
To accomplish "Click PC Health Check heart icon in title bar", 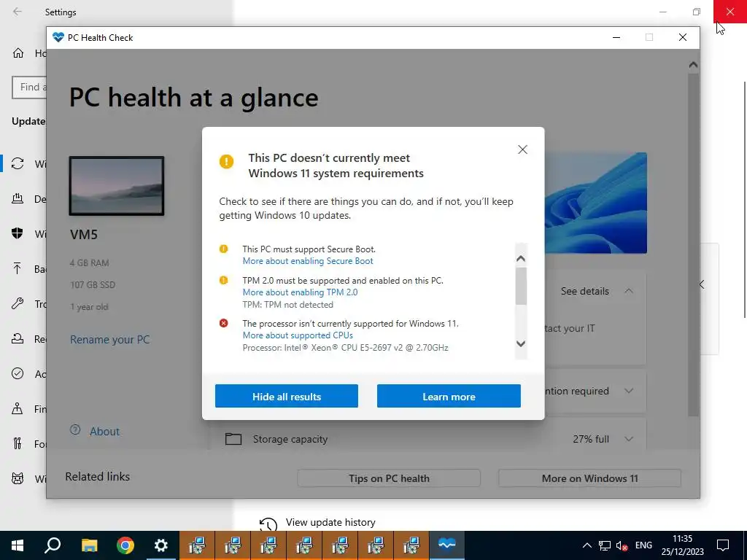I will point(58,37).
